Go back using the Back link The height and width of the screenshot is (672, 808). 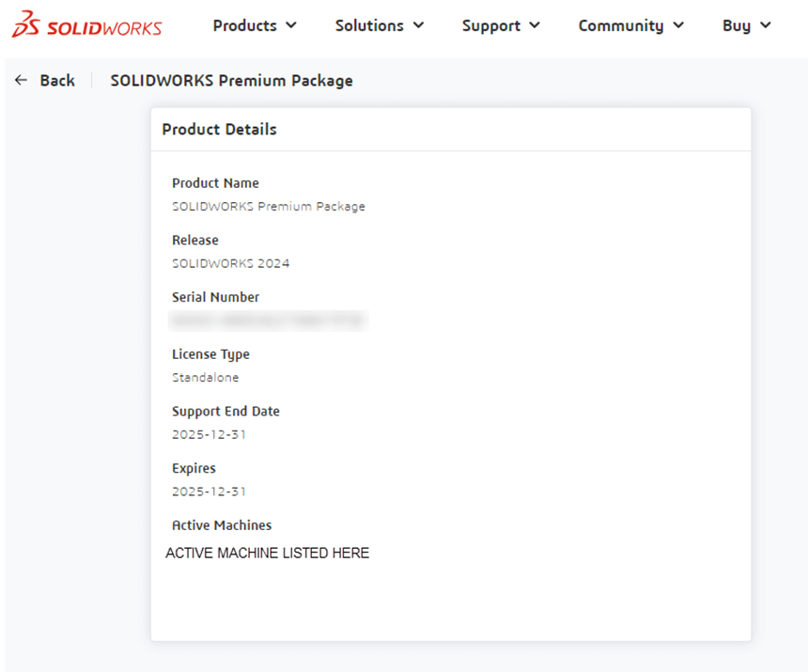click(x=57, y=81)
